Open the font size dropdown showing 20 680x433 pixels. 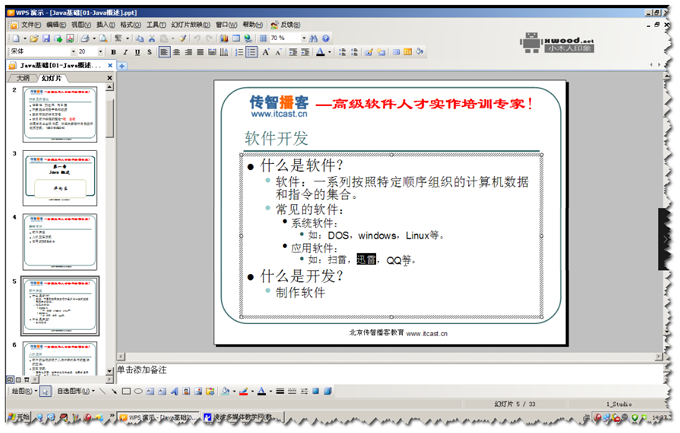(101, 52)
